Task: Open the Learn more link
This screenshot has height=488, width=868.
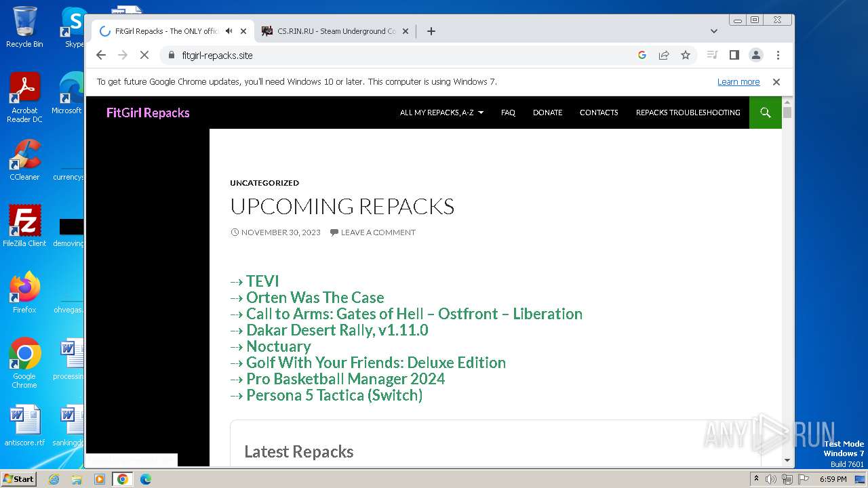Action: 738,82
